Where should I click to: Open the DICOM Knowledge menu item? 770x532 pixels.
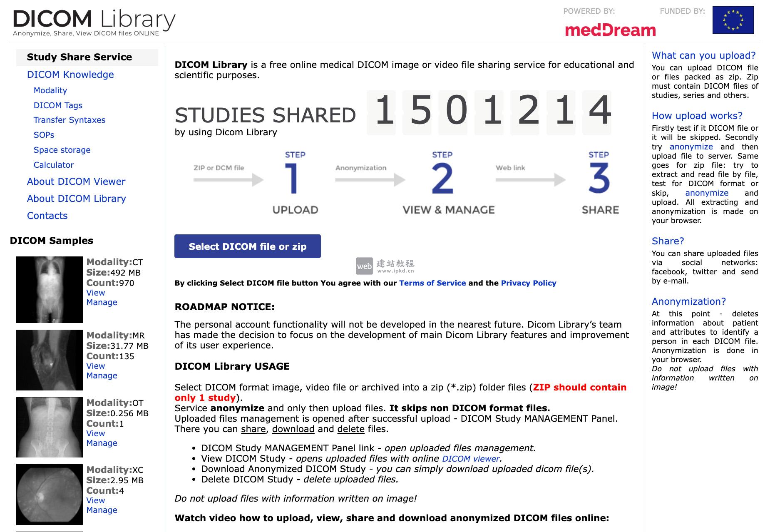(x=70, y=75)
